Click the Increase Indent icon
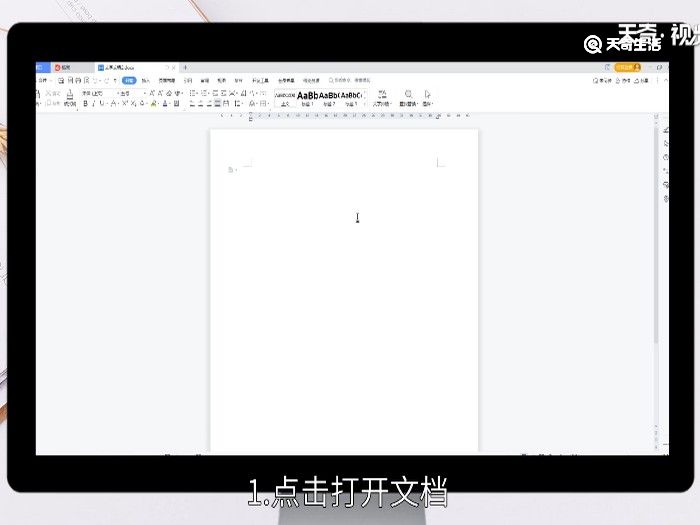 click(224, 93)
